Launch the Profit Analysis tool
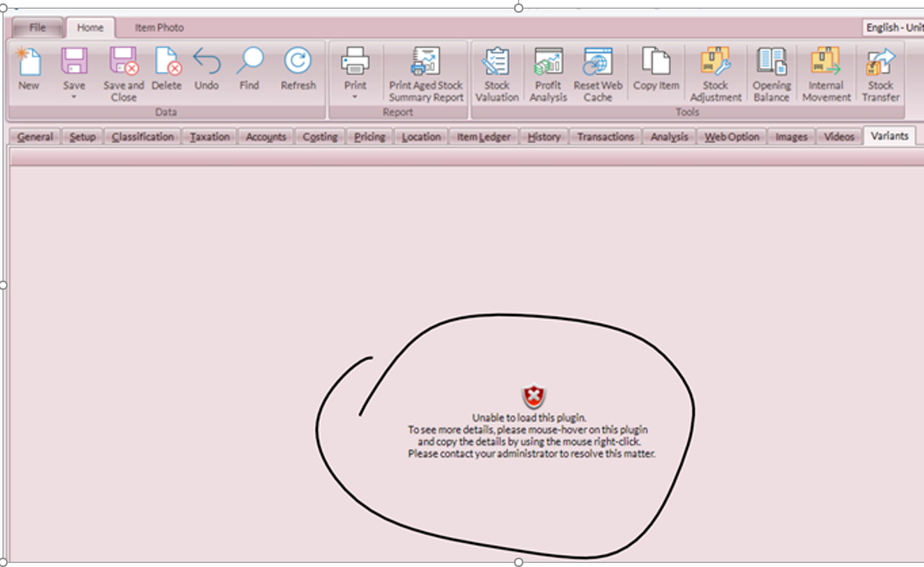The width and height of the screenshot is (924, 567). [x=548, y=64]
